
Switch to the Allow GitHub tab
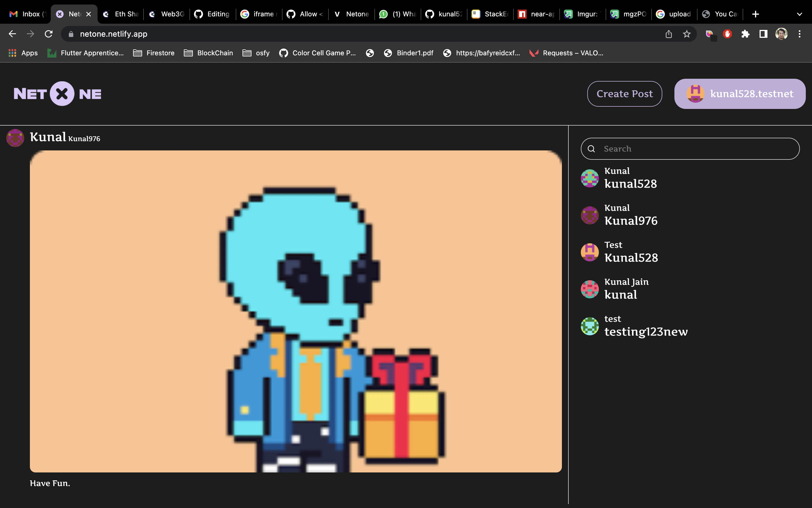[306, 14]
